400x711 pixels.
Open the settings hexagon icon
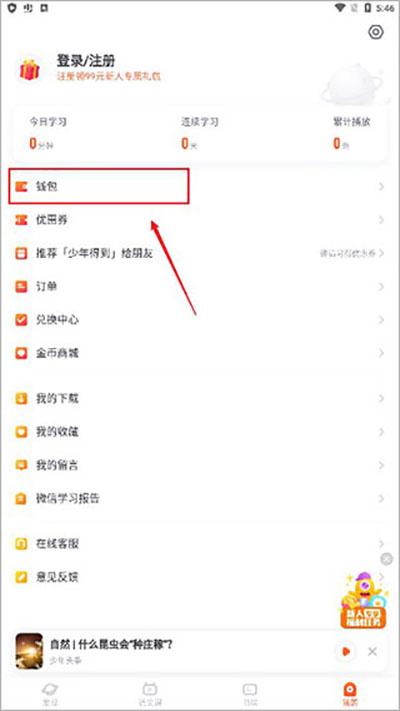coord(376,32)
